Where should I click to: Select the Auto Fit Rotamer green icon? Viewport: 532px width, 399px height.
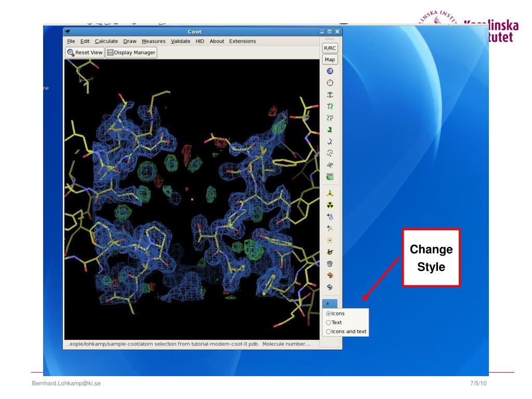click(x=330, y=130)
